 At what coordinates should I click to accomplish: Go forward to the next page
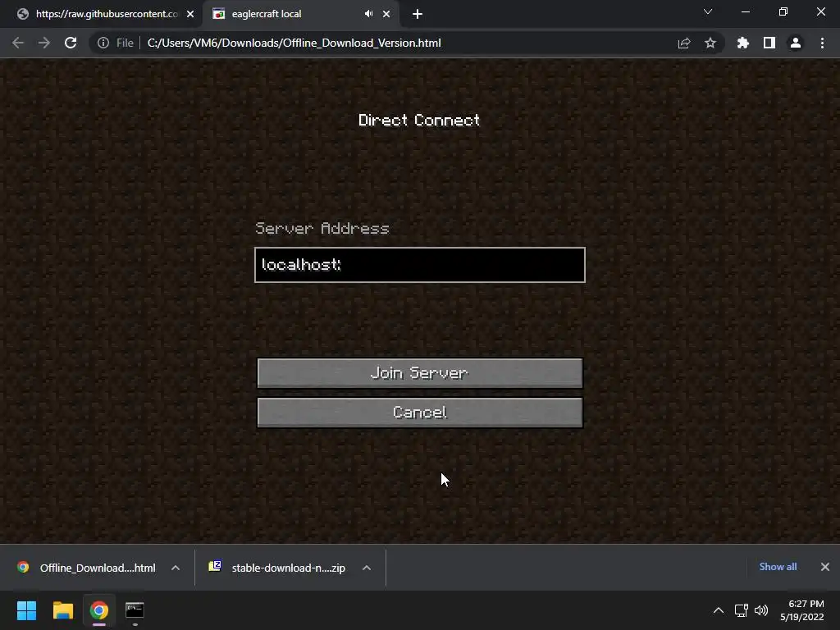44,43
